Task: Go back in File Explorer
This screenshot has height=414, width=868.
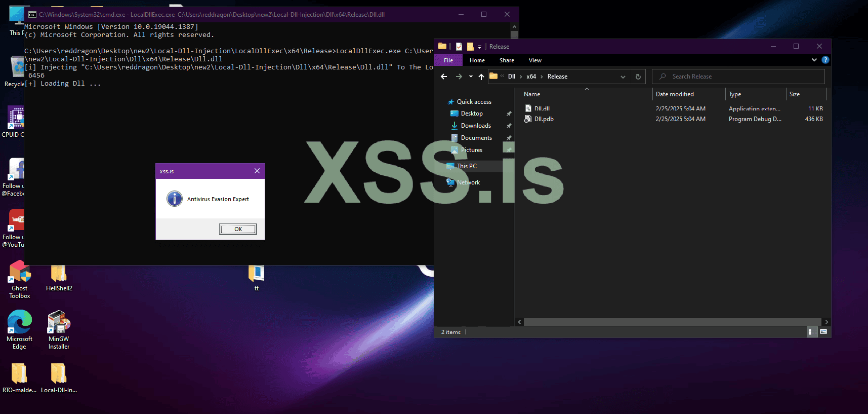Action: [x=444, y=77]
